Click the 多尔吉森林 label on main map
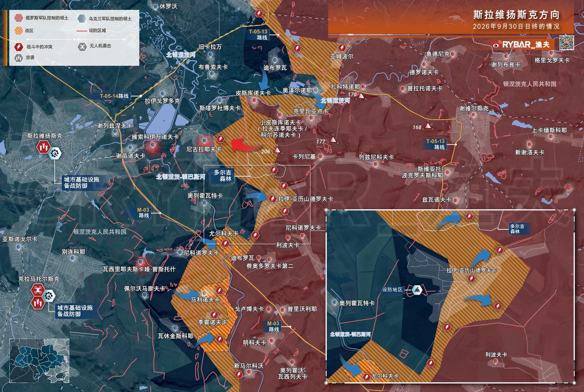 (x=223, y=176)
